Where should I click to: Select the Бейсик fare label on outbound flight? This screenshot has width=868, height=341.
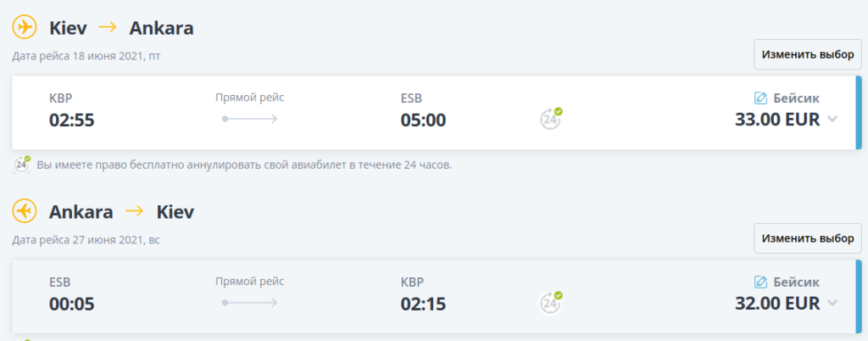coord(796,98)
